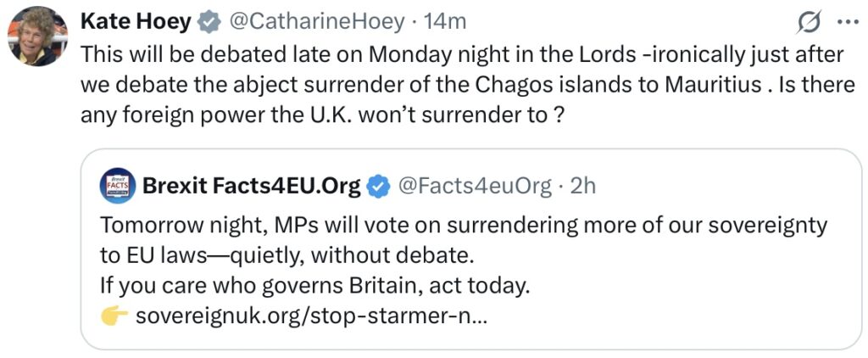Click the Brexit Facts4EU.Org account name
The height and width of the screenshot is (358, 868).
[x=252, y=186]
